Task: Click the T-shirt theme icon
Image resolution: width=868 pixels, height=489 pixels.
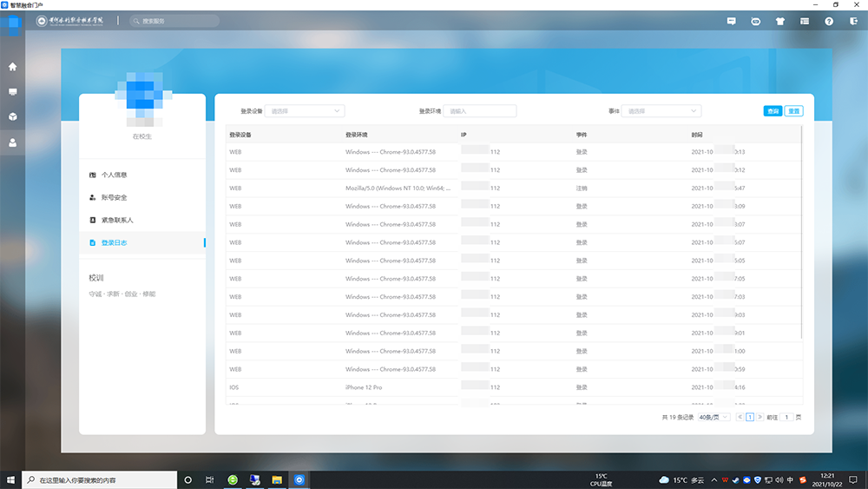Action: (x=779, y=21)
